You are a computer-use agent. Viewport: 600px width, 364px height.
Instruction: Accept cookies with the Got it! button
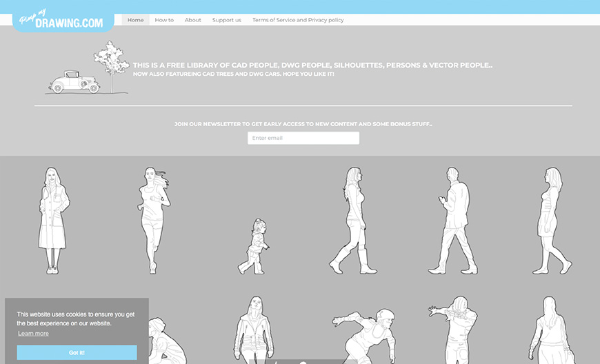pyautogui.click(x=77, y=352)
